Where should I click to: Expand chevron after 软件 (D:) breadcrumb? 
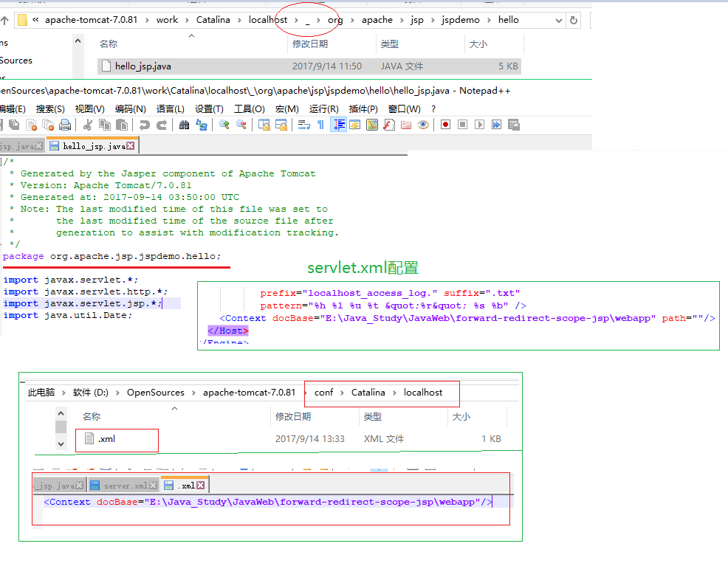(x=117, y=393)
